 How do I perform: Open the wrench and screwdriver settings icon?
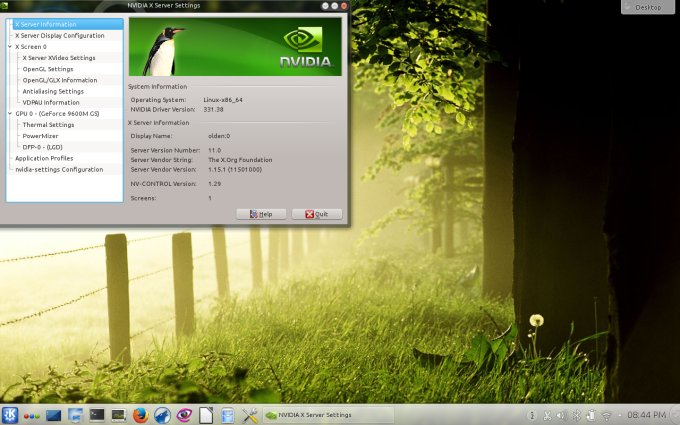(x=250, y=415)
